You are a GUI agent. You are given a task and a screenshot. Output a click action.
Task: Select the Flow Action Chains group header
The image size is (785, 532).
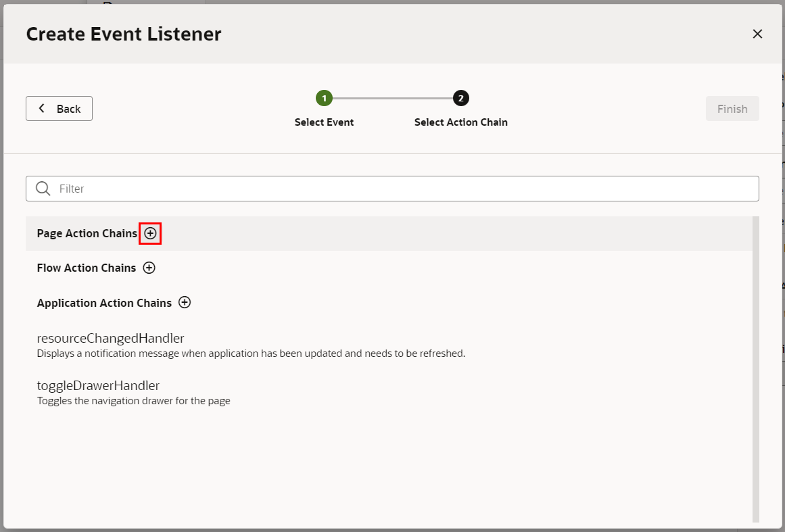tap(86, 268)
